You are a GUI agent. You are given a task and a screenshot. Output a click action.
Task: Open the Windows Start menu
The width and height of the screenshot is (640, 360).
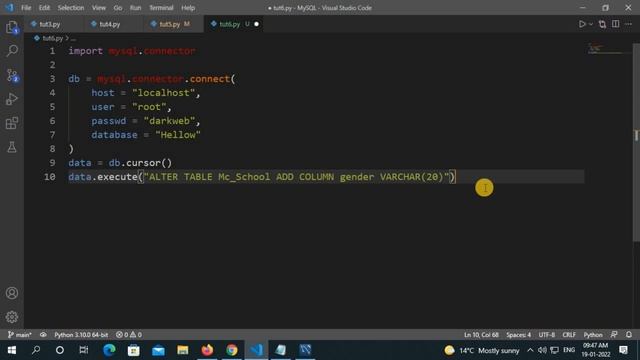[11, 350]
